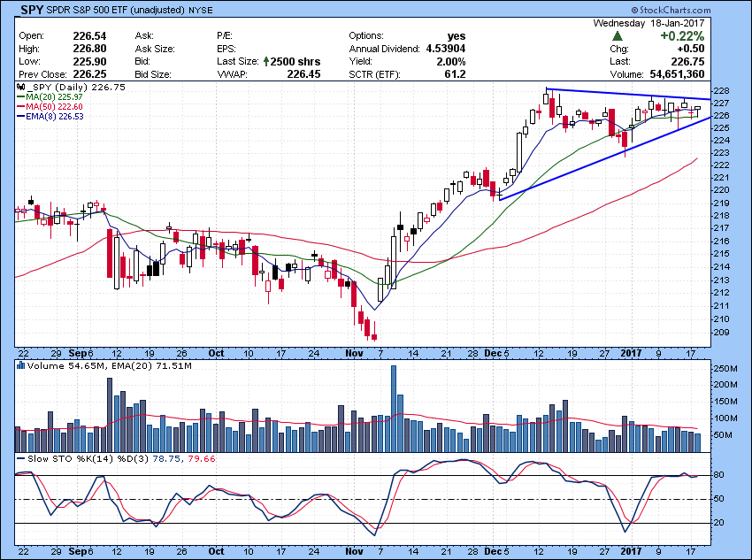Click the 'MA(50) 222.60' legend text
This screenshot has width=752, height=560.
(54, 106)
